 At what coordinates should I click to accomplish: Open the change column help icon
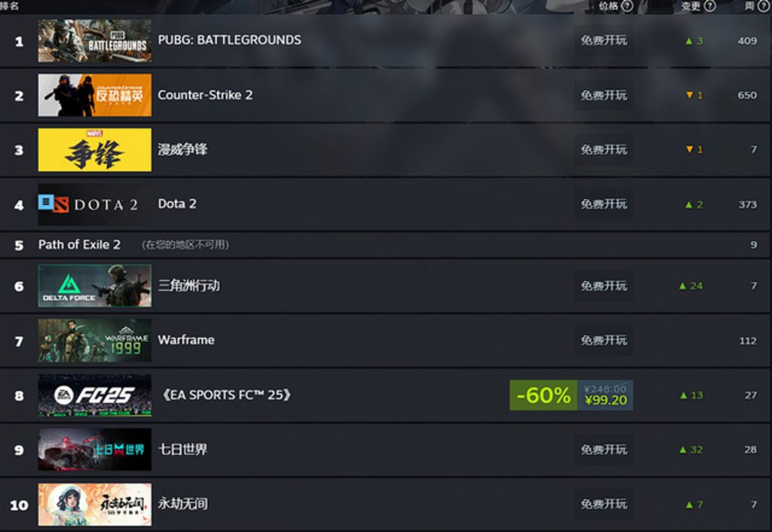710,6
